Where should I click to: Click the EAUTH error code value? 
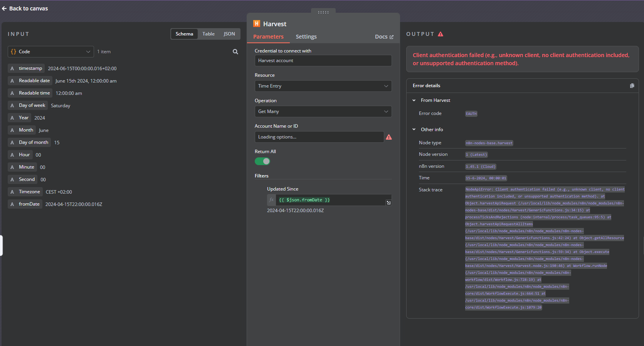pyautogui.click(x=471, y=114)
